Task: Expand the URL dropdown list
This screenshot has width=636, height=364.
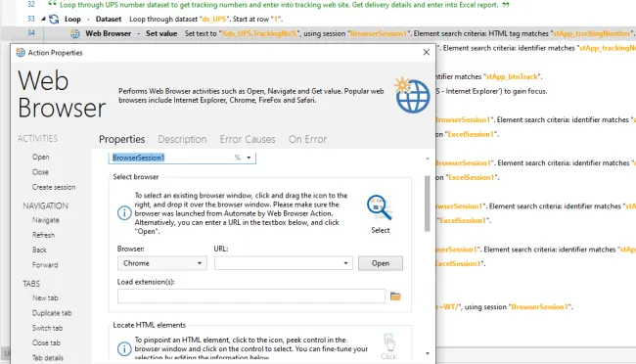Action: (x=345, y=263)
